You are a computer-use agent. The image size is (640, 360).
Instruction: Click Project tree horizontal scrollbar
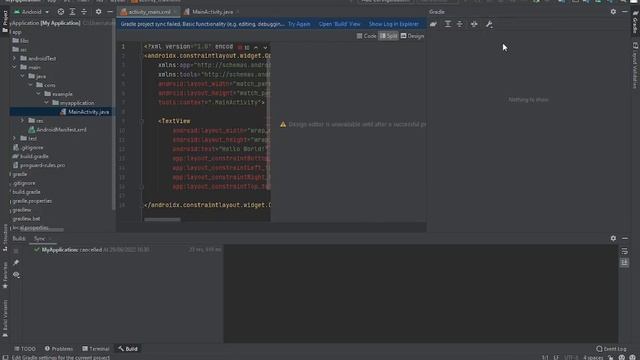click(x=42, y=230)
